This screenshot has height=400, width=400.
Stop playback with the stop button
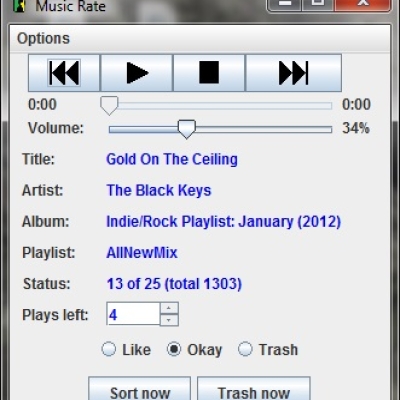tap(209, 73)
